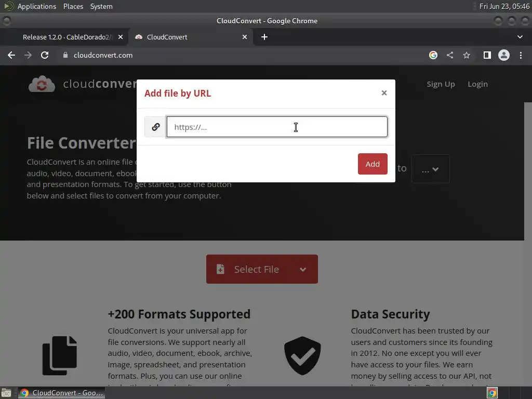Screen dimensions: 532x399
Task: Click the lock icon in address bar
Action: [x=65, y=55]
